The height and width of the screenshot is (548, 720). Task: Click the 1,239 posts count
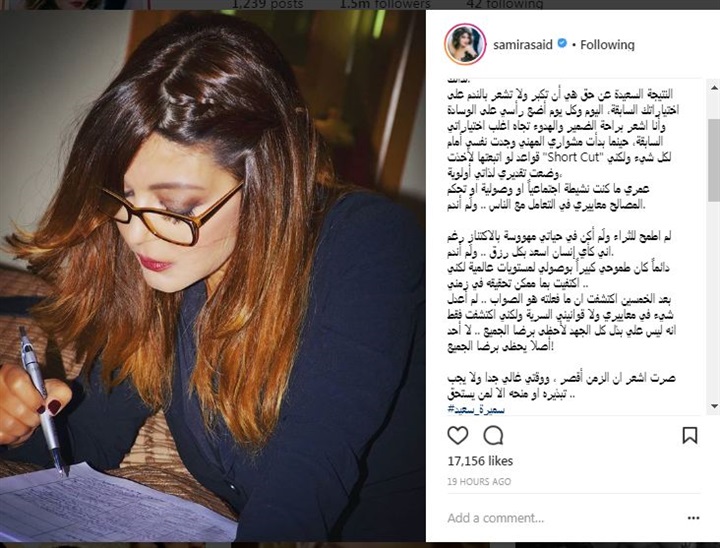click(267, 4)
